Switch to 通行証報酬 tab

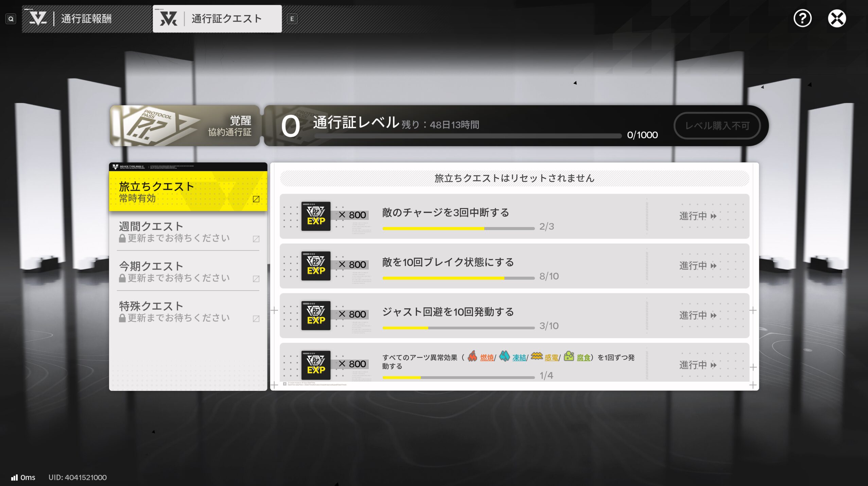tap(87, 19)
